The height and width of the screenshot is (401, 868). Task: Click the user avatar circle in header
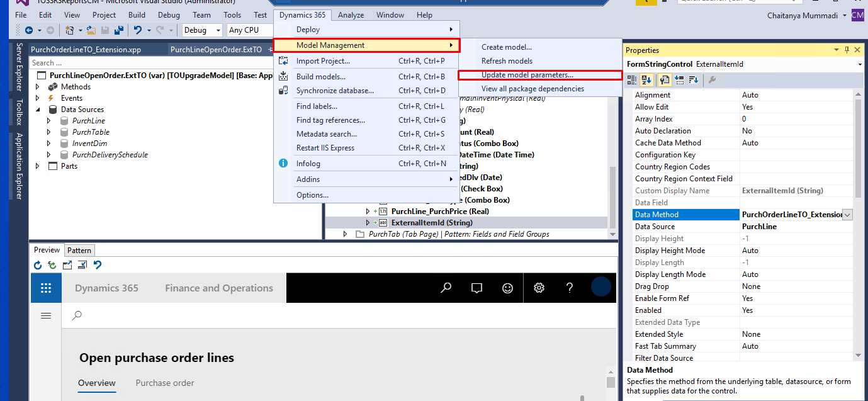pos(601,288)
